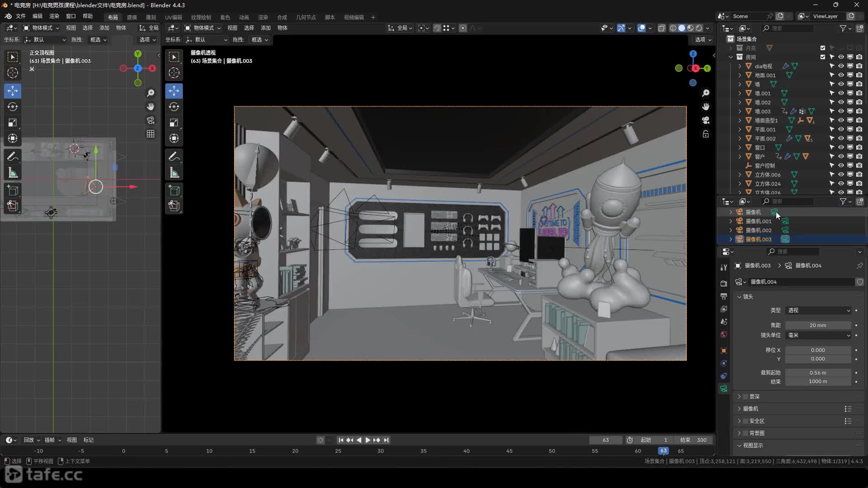The image size is (868, 488).
Task: Hide the dia电视 object in viewport
Action: point(841,66)
